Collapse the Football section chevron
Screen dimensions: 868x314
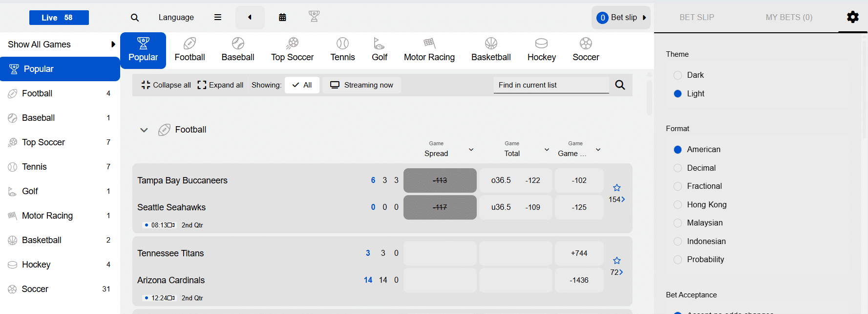(144, 130)
